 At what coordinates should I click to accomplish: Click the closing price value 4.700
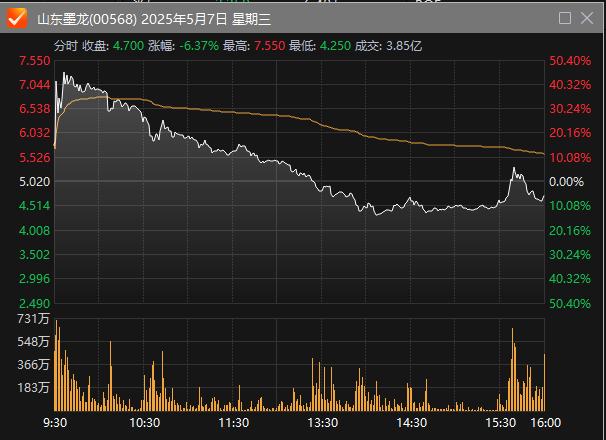tap(128, 46)
